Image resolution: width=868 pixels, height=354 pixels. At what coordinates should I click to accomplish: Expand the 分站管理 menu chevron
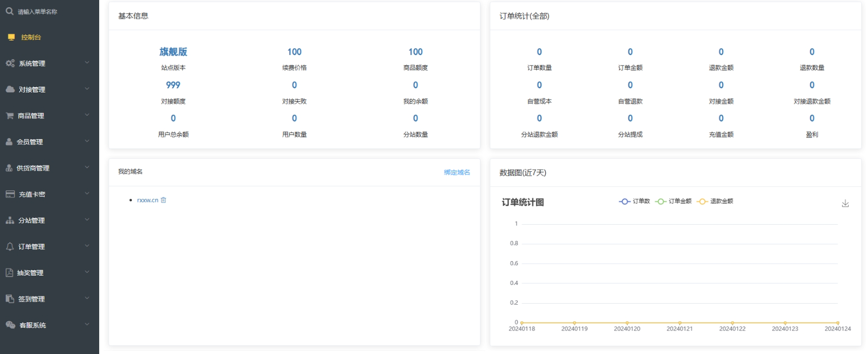(x=87, y=220)
